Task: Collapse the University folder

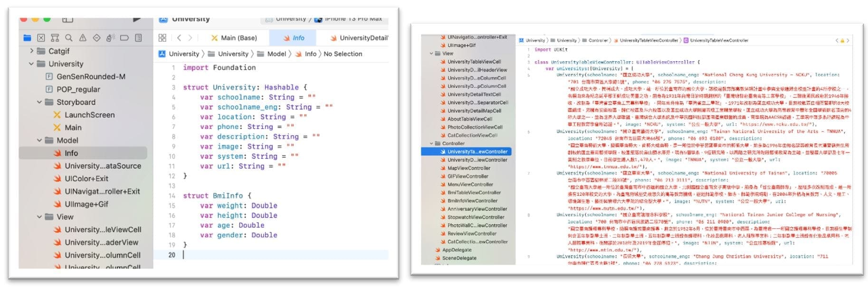Action: [x=31, y=64]
